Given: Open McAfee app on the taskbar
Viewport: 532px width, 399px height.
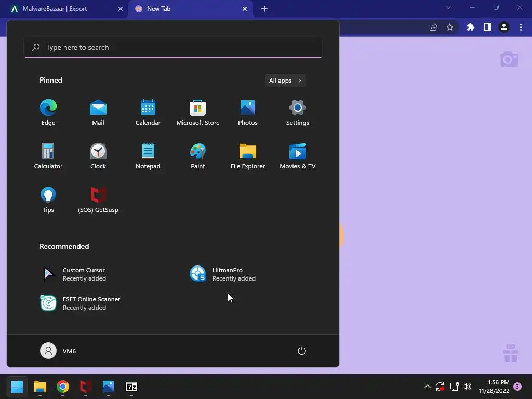Looking at the screenshot, I should point(86,387).
